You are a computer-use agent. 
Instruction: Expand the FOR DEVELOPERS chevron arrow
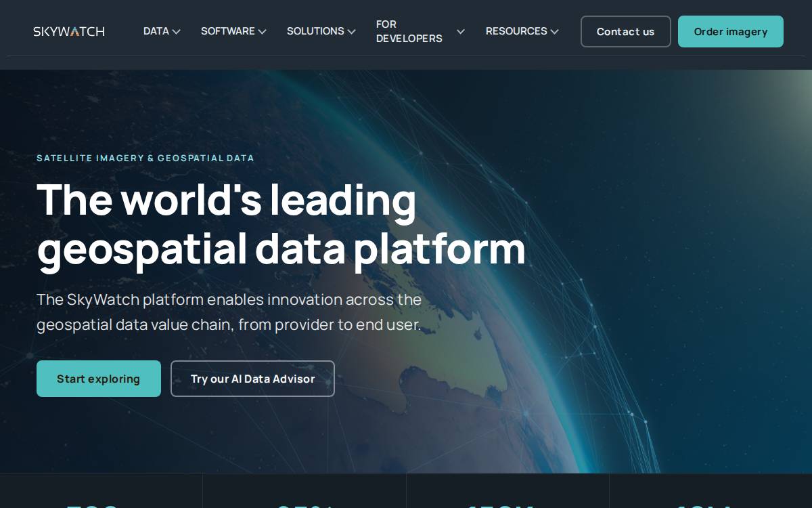460,32
